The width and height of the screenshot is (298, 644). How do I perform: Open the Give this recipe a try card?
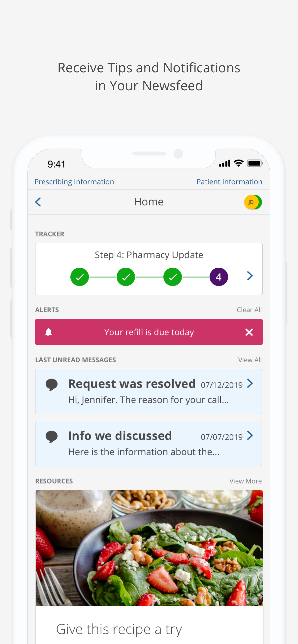[149, 625]
